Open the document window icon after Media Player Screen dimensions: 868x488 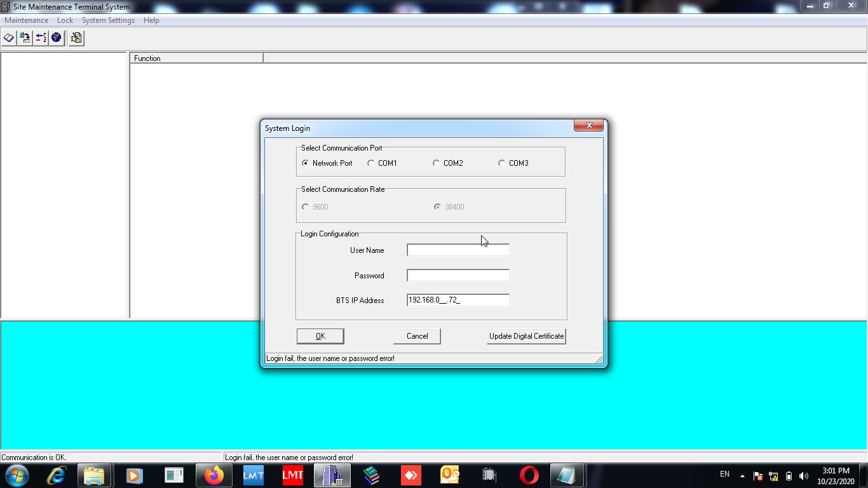173,475
